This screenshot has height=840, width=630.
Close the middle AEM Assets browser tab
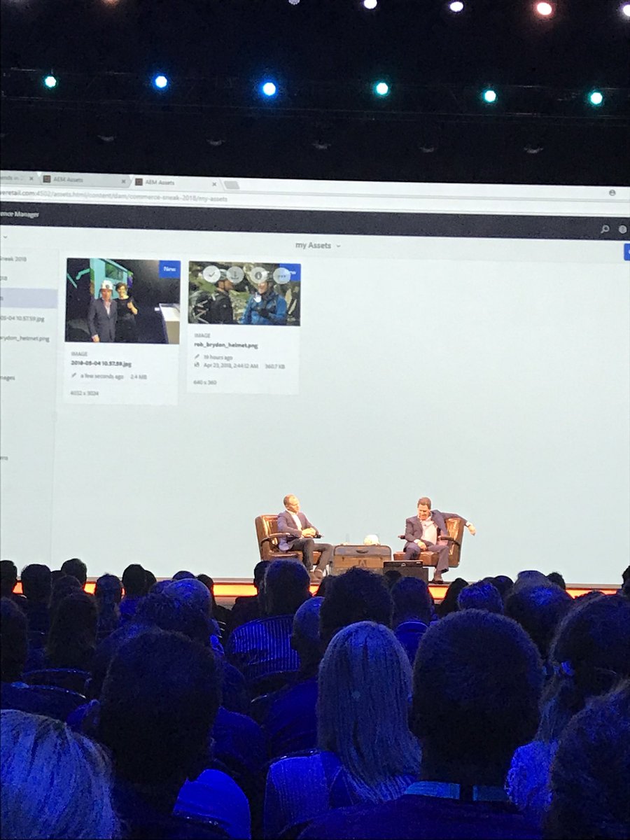coord(125,180)
